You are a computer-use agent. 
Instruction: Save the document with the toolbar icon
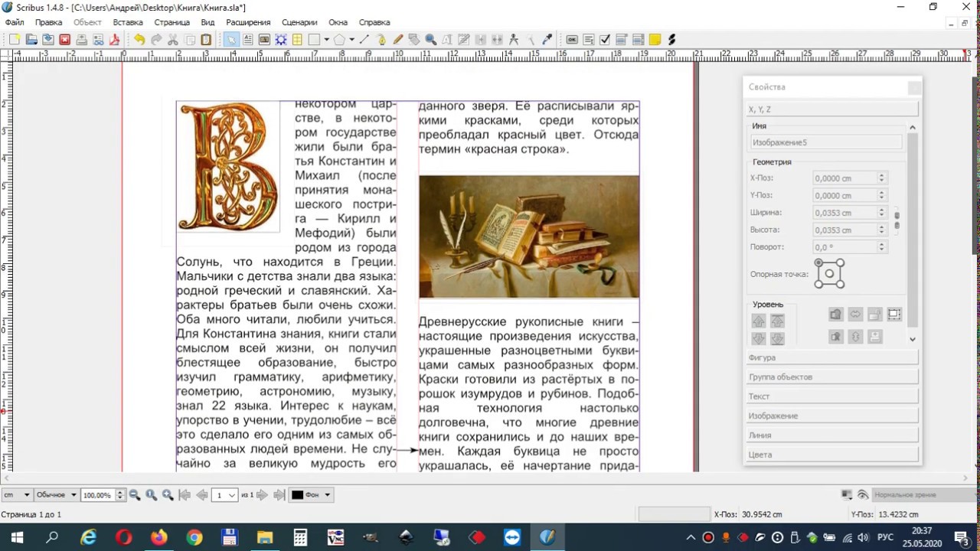(48, 40)
